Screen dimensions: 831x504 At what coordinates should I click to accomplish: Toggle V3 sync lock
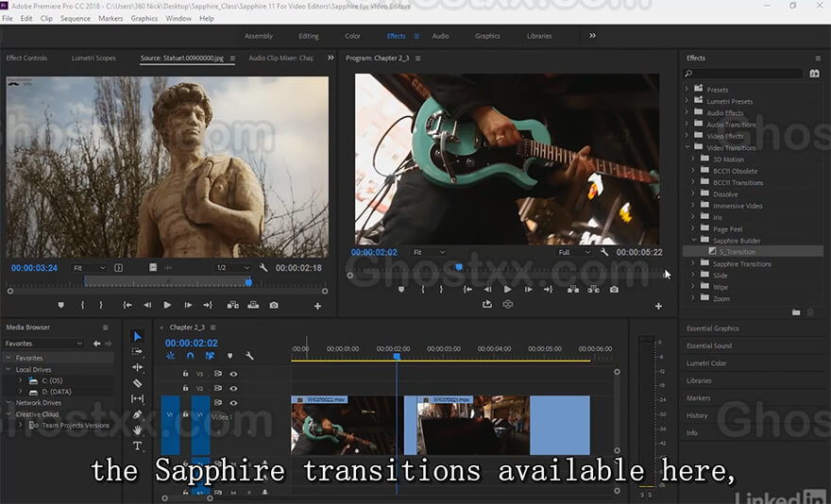(218, 374)
